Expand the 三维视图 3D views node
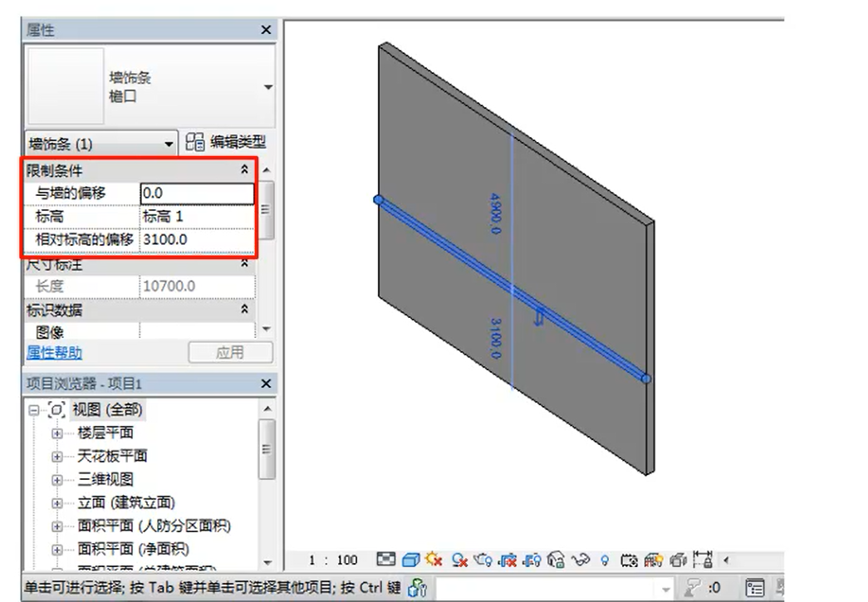 click(x=57, y=480)
